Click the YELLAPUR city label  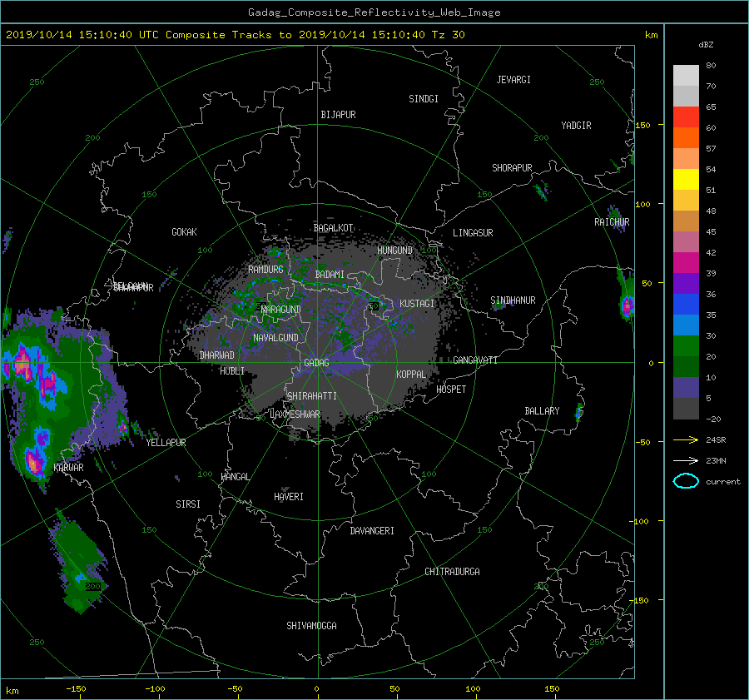point(166,443)
